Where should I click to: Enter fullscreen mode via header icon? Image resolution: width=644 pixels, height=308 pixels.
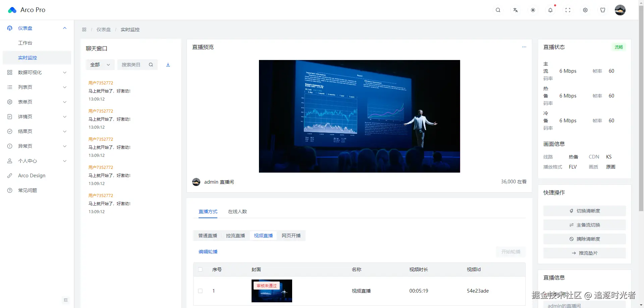568,10
